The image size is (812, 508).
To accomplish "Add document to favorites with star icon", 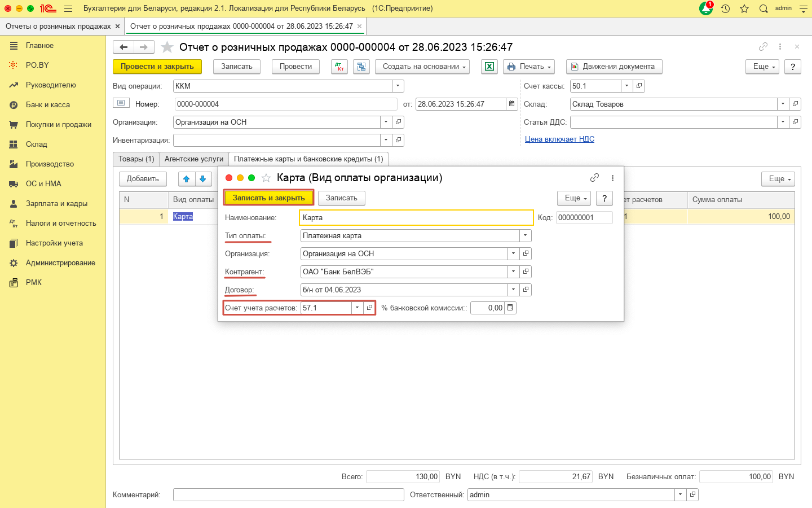I will click(x=167, y=47).
